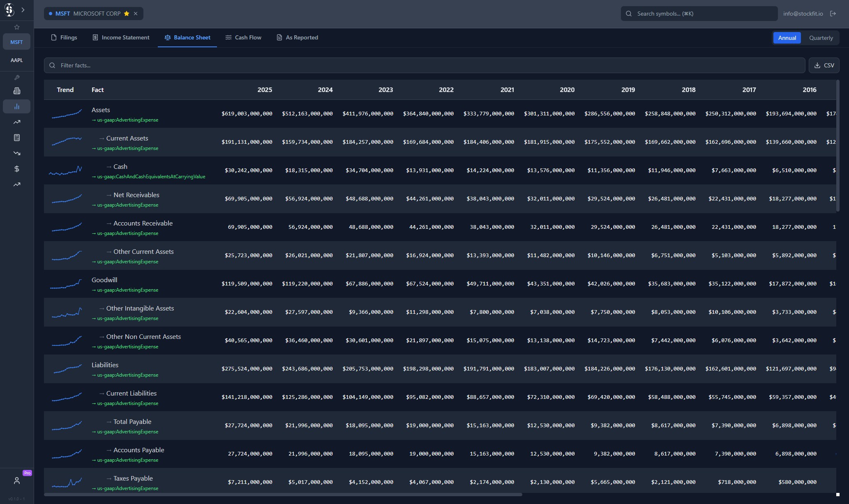Open the Income Statement tab
Image resolution: width=849 pixels, height=504 pixels.
pyautogui.click(x=121, y=37)
